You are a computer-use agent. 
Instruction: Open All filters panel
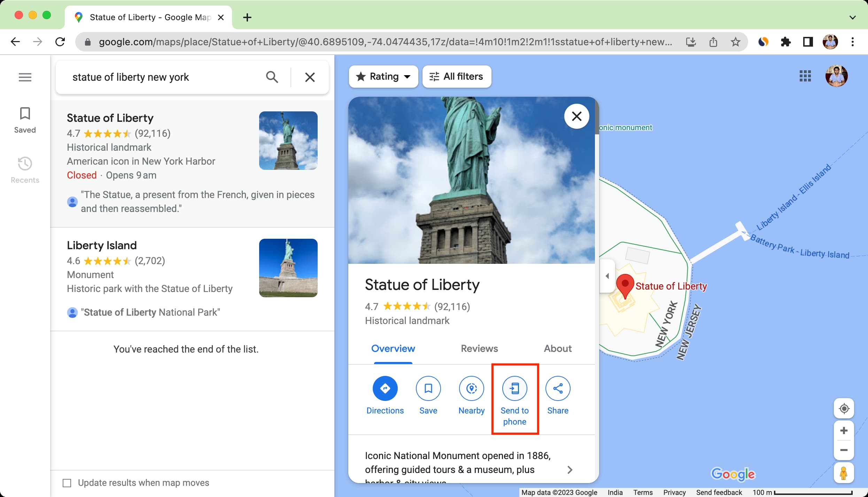[x=457, y=77]
